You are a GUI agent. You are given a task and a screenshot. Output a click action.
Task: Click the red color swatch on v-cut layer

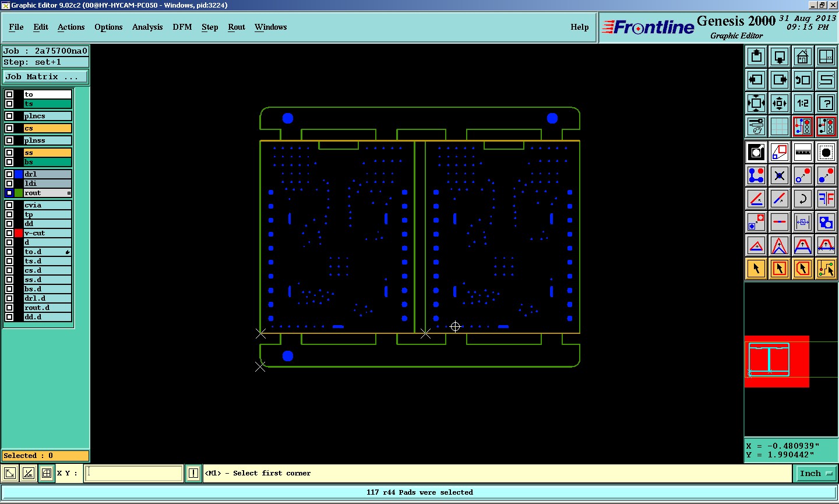pos(19,233)
